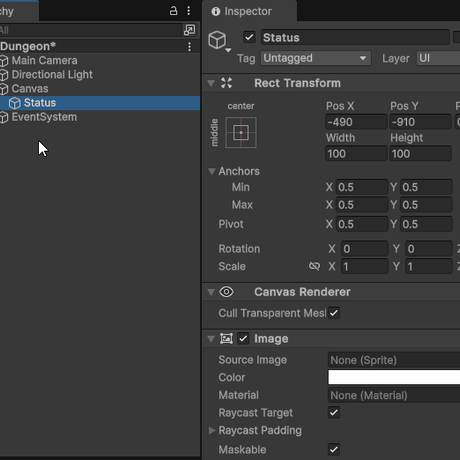Click the Material None (Material) field
The height and width of the screenshot is (460, 460).
(x=394, y=395)
